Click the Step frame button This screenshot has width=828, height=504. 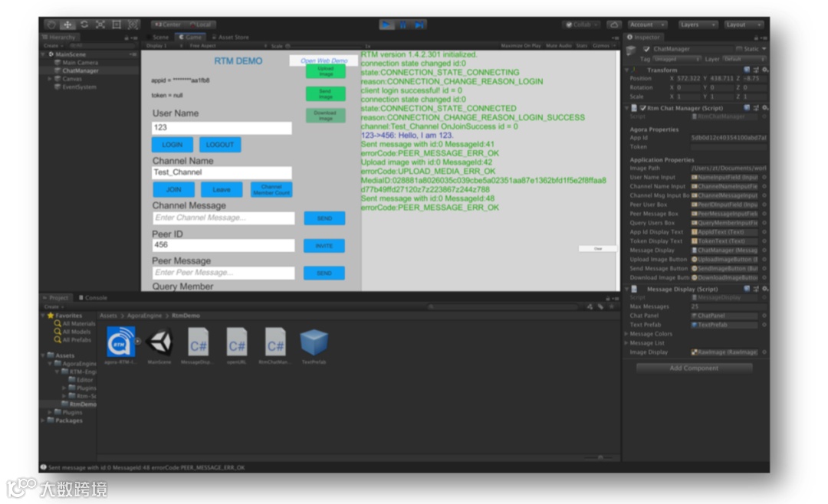(x=419, y=25)
